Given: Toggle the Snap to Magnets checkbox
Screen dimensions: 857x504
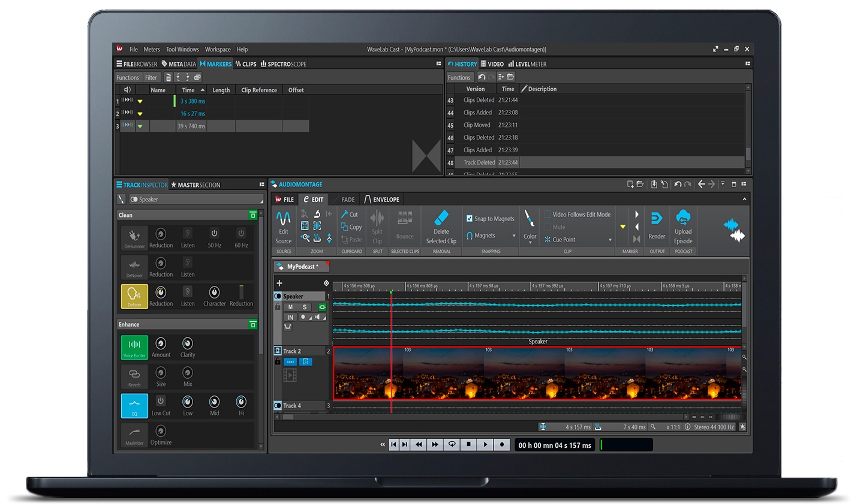Looking at the screenshot, I should [x=470, y=219].
